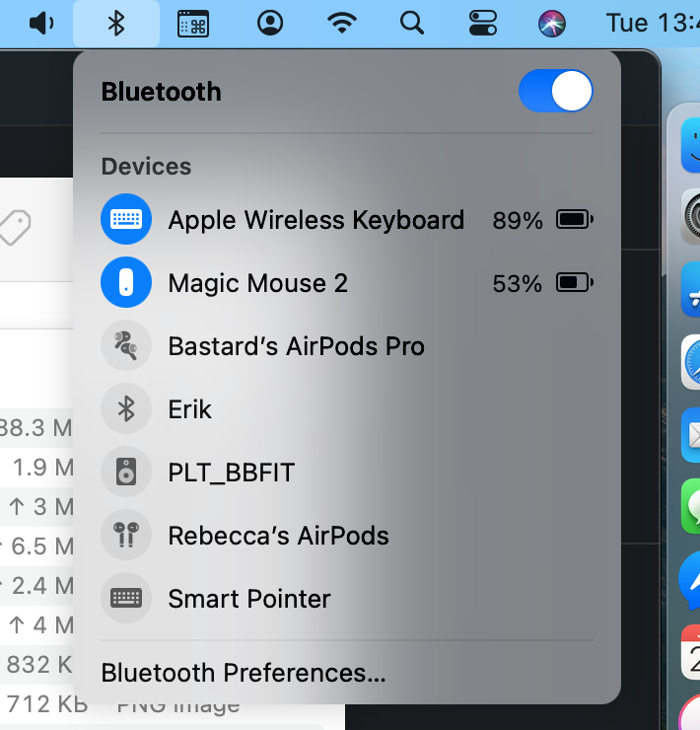Select the 712 KB file row in Finder
This screenshot has width=700, height=730.
(x=46, y=704)
